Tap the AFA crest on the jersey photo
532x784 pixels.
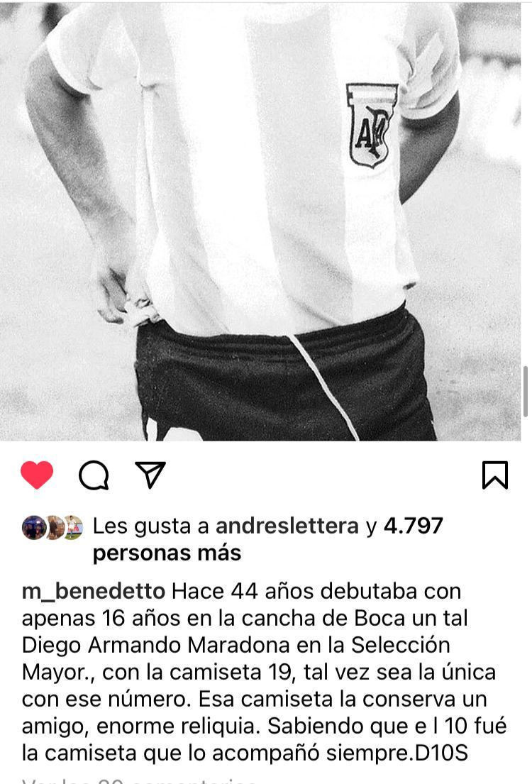point(371,125)
